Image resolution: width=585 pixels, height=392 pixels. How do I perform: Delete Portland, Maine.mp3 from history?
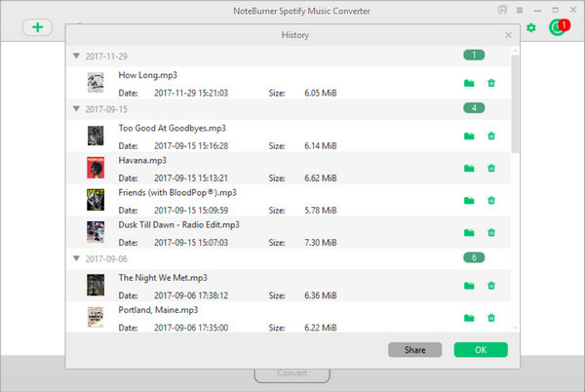coord(491,318)
